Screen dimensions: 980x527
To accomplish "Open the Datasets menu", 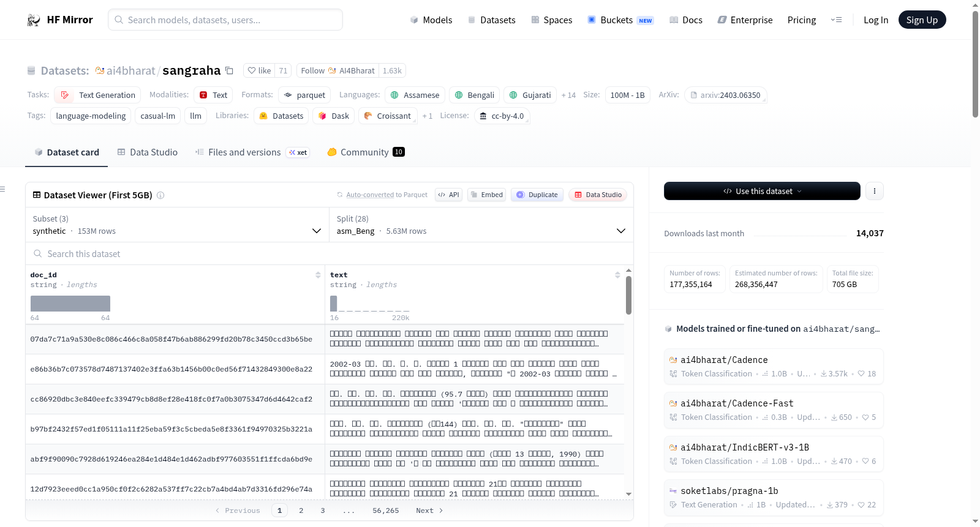I will 492,20.
